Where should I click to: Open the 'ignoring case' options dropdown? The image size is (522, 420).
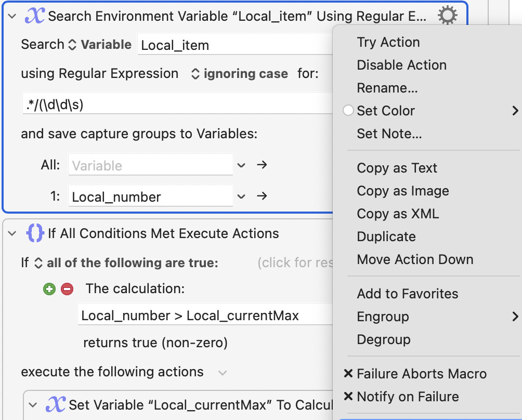240,74
